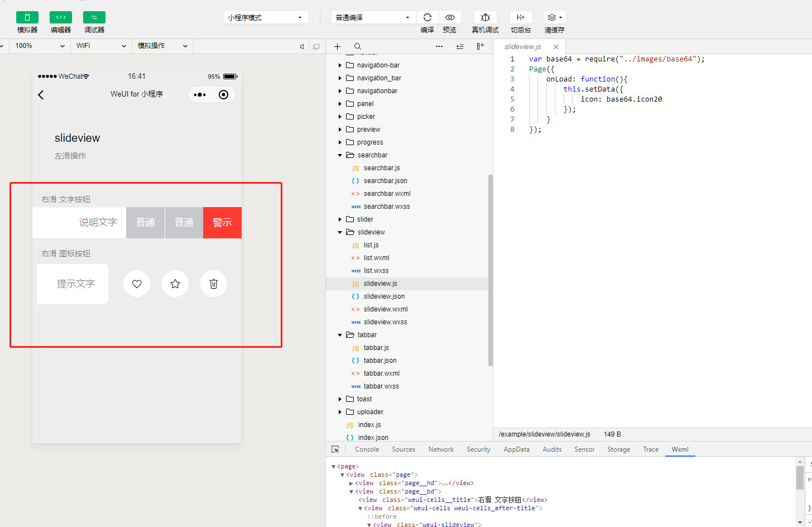The width and height of the screenshot is (812, 527).
Task: Expand the navigationbar folder
Action: (340, 91)
